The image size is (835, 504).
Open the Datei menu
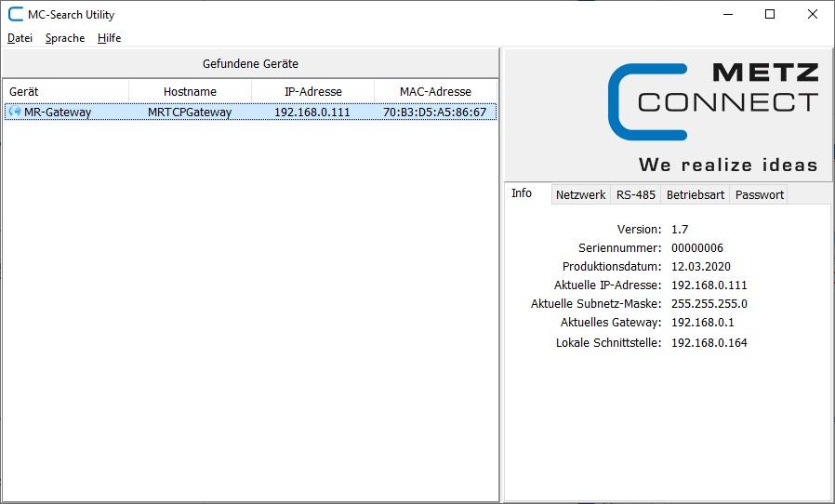point(20,38)
